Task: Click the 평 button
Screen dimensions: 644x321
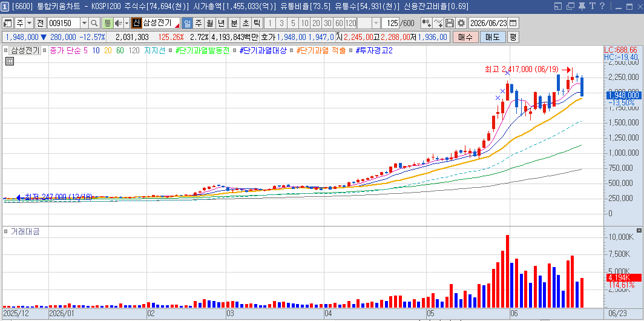Action: (513, 37)
